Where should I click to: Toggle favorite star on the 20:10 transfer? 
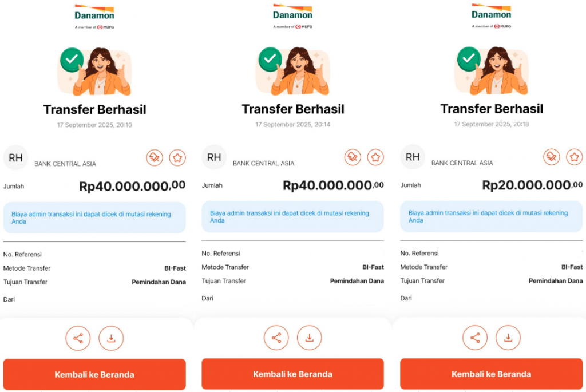pos(177,157)
